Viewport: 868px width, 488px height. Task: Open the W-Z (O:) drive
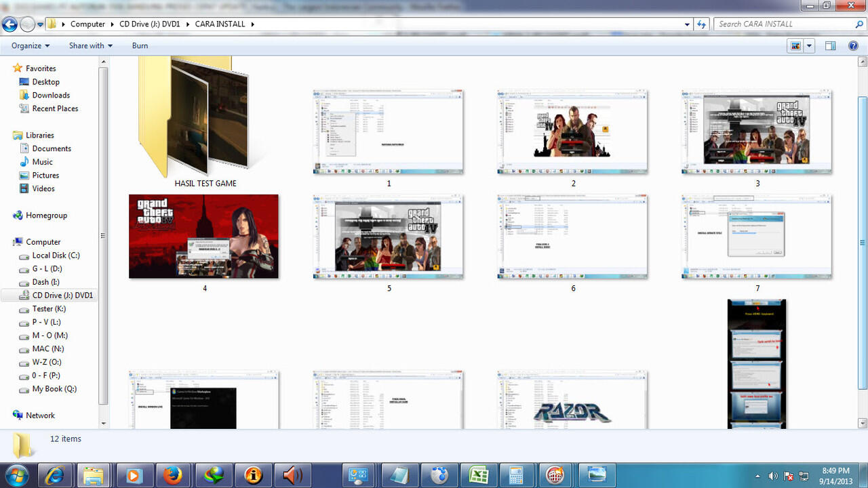(x=40, y=362)
